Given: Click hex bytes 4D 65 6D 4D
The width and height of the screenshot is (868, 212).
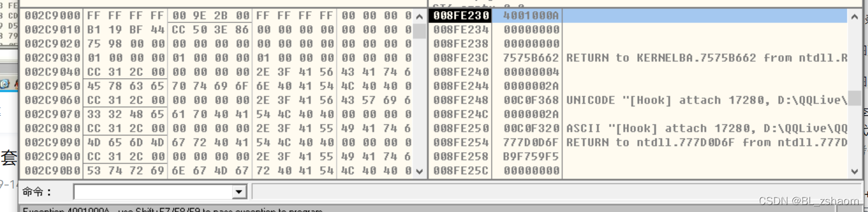Looking at the screenshot, I should click(x=126, y=142).
